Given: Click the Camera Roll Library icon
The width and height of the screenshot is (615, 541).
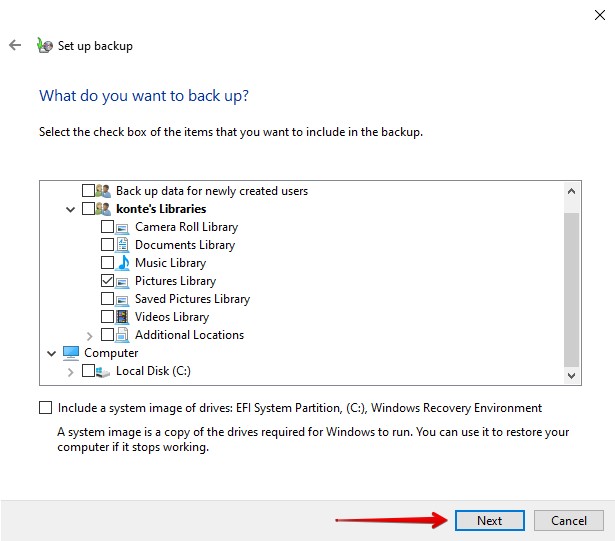Looking at the screenshot, I should (123, 227).
